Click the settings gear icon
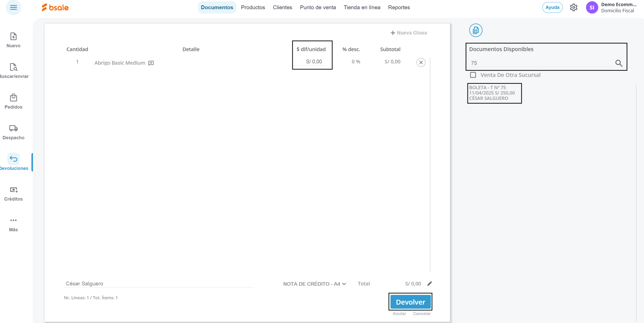The image size is (644, 323). pyautogui.click(x=573, y=7)
